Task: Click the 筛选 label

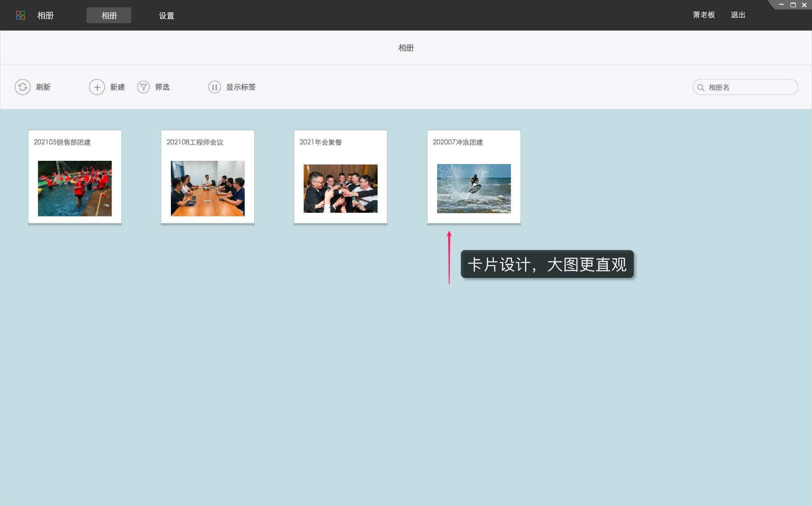Action: (162, 87)
